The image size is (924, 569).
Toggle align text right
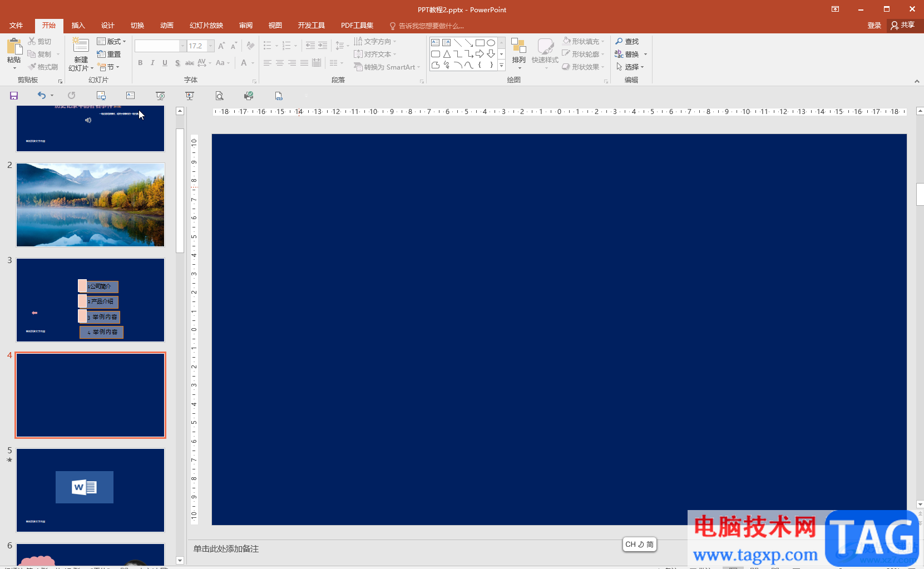point(292,63)
